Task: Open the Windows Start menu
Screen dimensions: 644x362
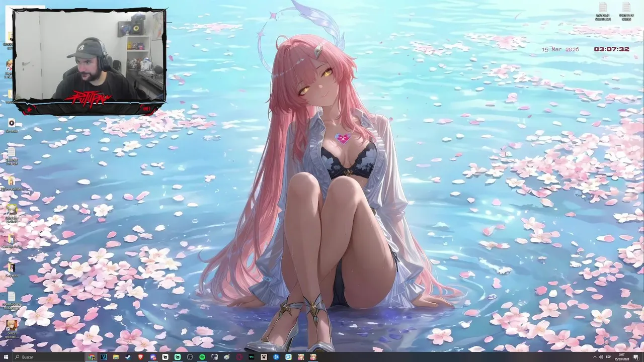Action: [6, 357]
